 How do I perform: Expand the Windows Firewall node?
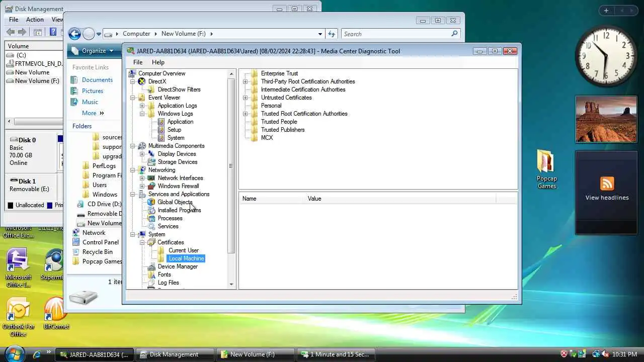coord(142,186)
